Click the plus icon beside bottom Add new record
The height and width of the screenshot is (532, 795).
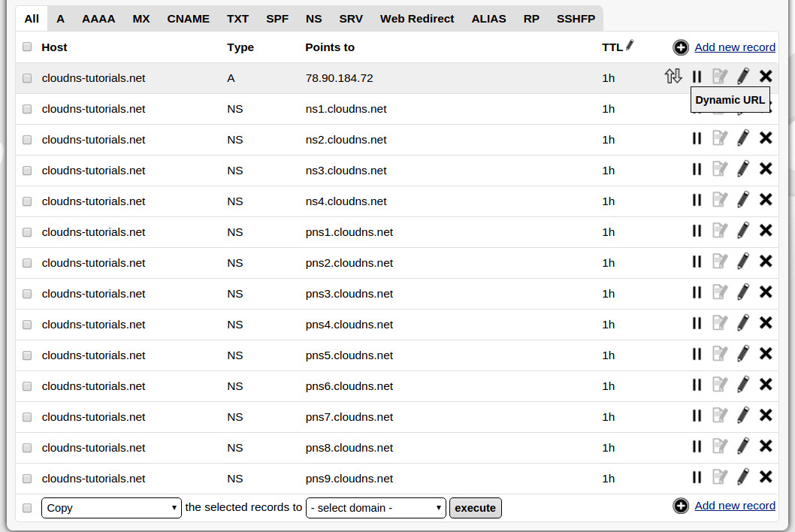point(681,506)
